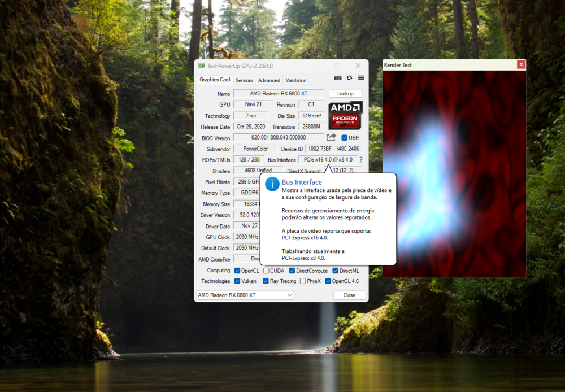Click the Release Date field Oct 28, 2020
Viewport: 565px width, 392px height.
[251, 127]
